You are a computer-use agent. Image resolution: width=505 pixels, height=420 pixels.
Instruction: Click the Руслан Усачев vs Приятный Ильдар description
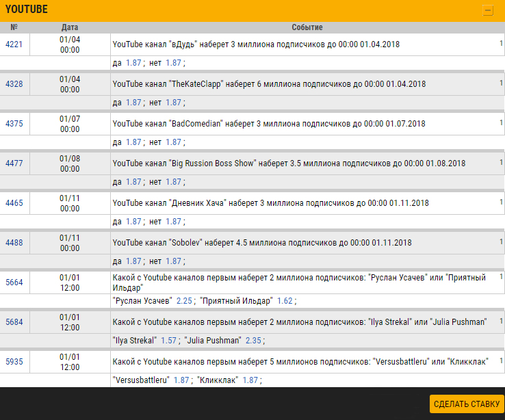coord(299,283)
